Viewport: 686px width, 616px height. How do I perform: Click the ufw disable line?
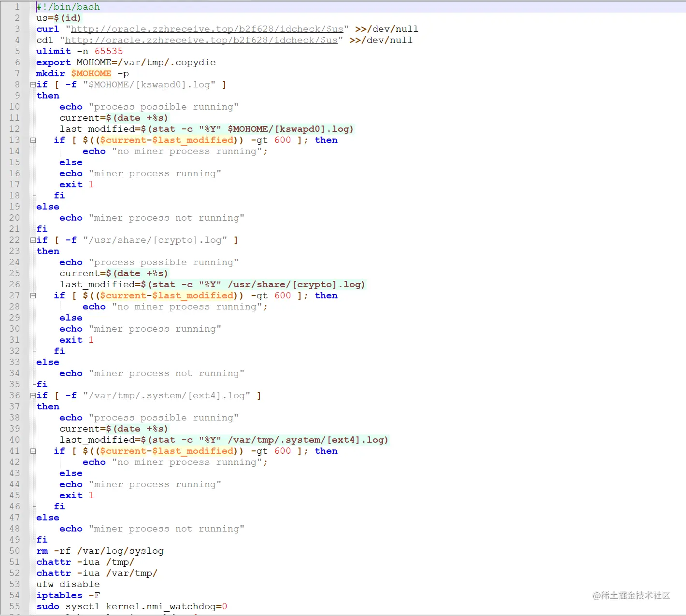point(68,584)
